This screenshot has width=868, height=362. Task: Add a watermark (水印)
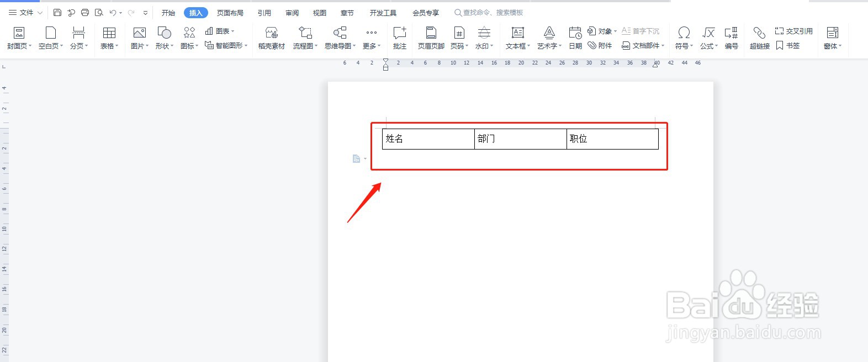pyautogui.click(x=484, y=38)
